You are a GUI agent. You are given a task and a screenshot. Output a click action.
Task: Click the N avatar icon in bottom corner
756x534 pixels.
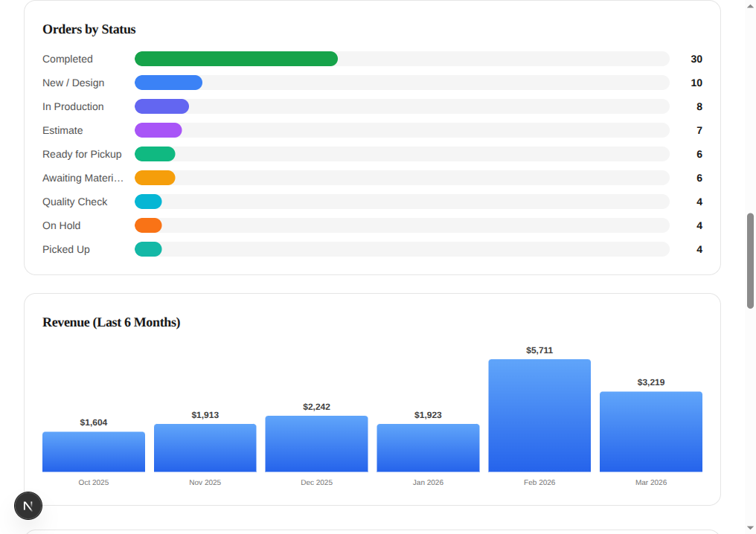[x=28, y=506]
